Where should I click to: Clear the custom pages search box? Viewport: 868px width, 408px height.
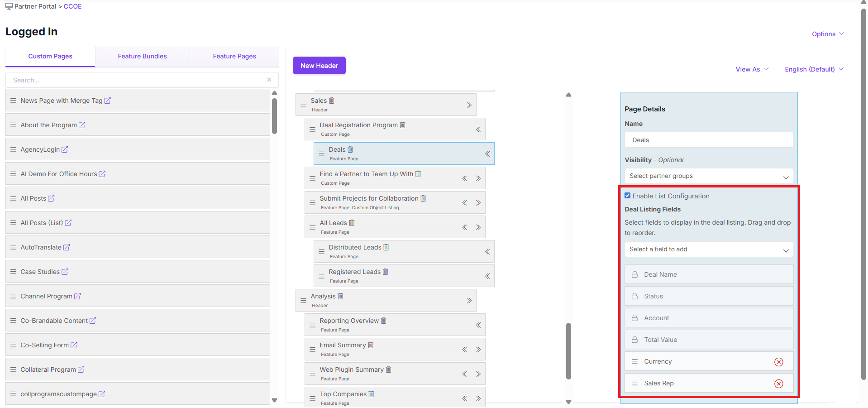(269, 80)
